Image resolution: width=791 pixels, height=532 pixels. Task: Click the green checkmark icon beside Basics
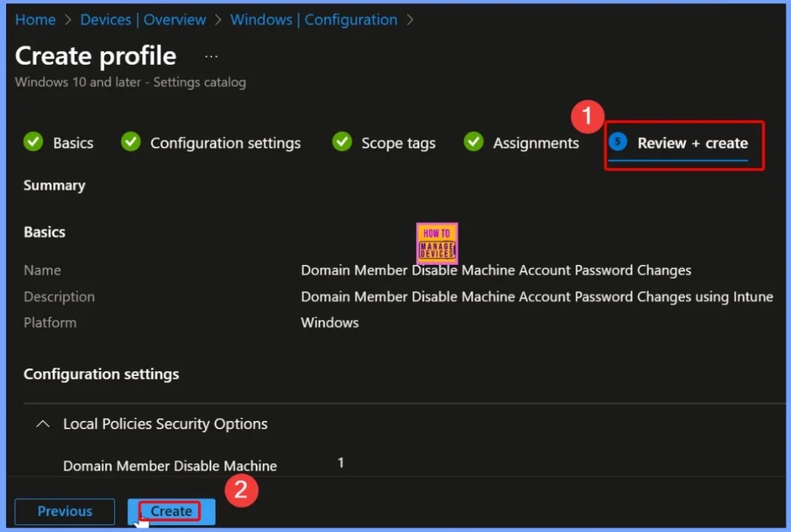pyautogui.click(x=33, y=143)
